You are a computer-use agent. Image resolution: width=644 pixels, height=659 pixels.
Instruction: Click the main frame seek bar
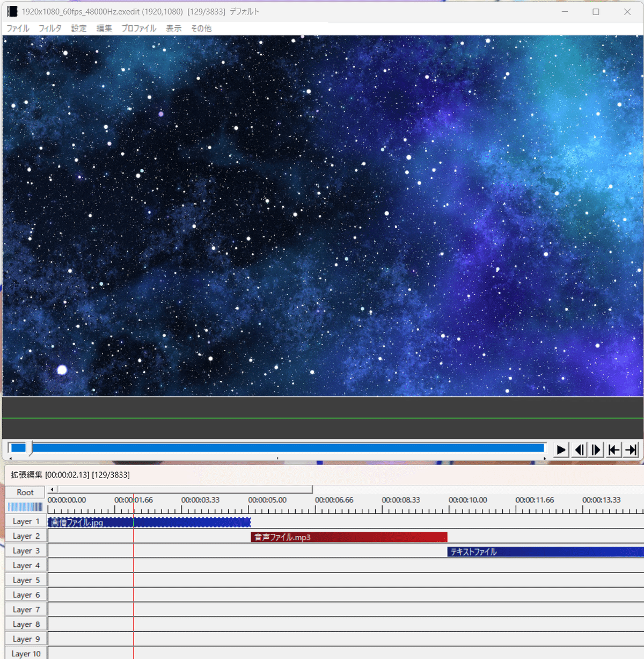point(277,448)
